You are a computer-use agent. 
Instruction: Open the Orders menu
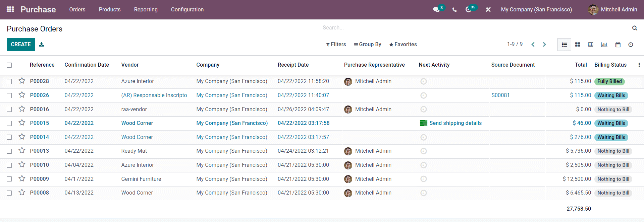click(x=77, y=10)
